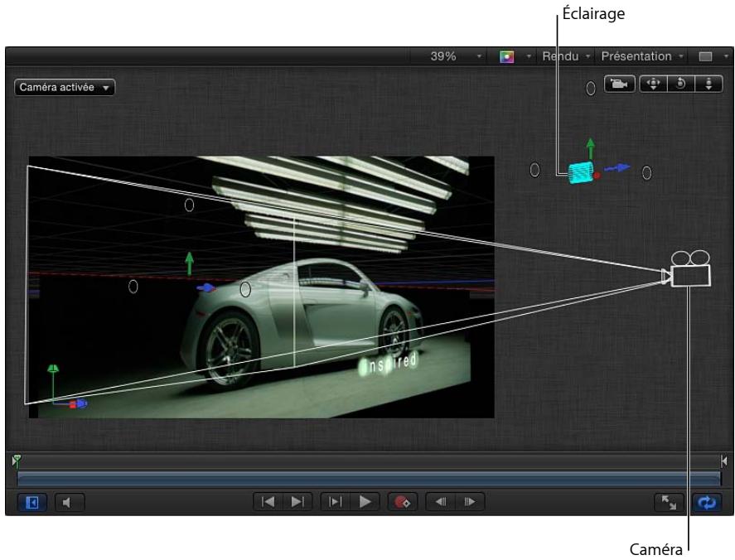Toggle the show/hide project pane button

[x=32, y=503]
